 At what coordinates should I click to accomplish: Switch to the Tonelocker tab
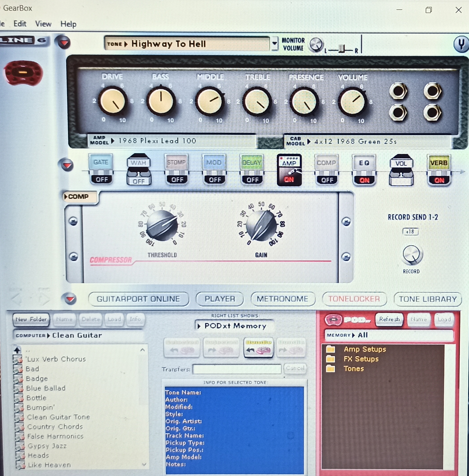point(354,299)
